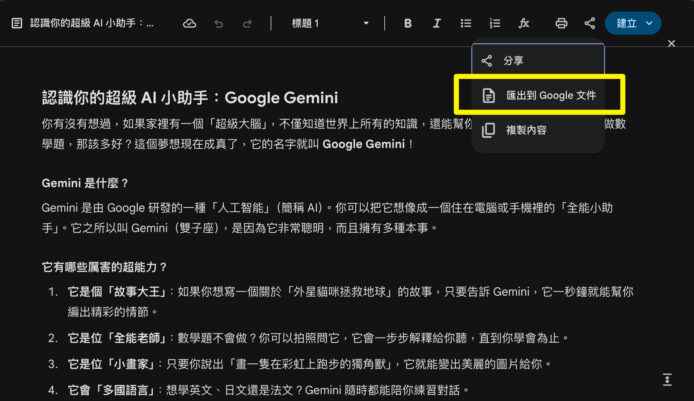Insert a numbered list
This screenshot has height=401, width=694.
pyautogui.click(x=495, y=23)
